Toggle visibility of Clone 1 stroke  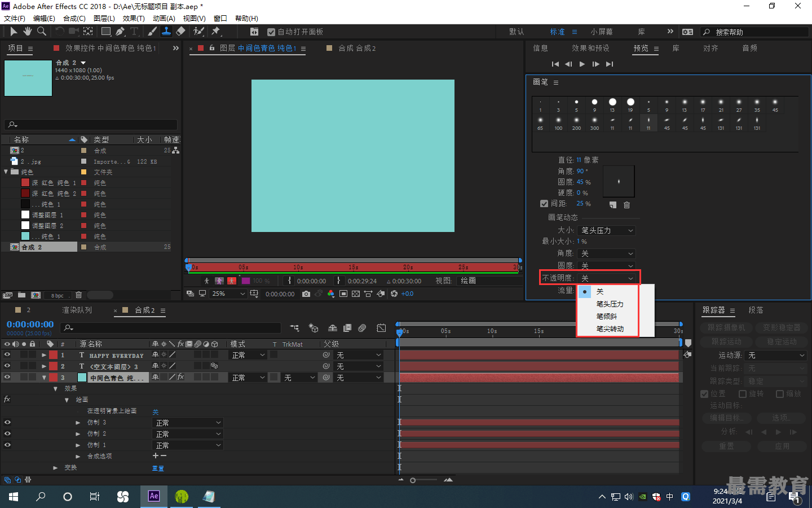point(7,445)
